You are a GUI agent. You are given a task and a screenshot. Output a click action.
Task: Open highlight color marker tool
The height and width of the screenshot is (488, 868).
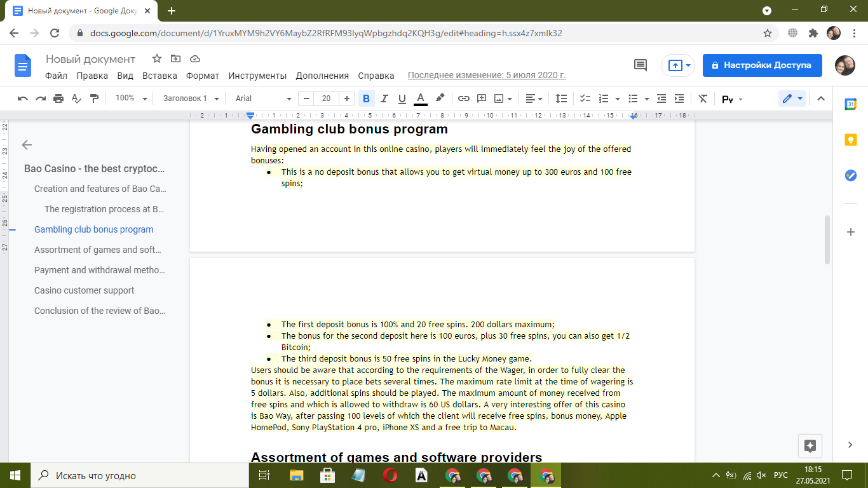click(x=440, y=98)
